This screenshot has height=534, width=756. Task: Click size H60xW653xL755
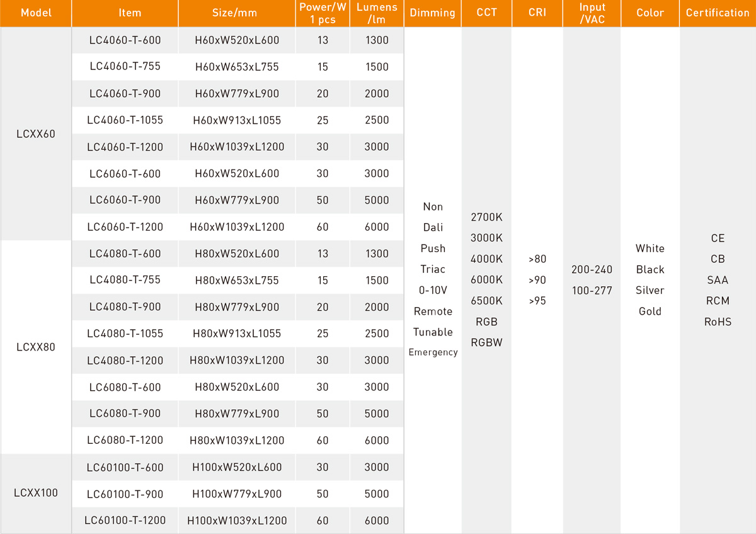(x=237, y=67)
